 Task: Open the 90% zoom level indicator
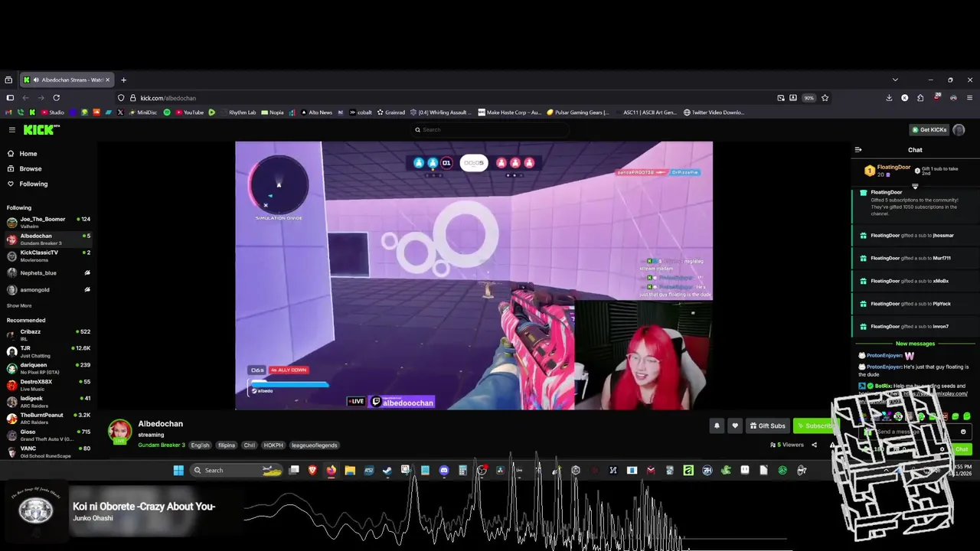808,98
